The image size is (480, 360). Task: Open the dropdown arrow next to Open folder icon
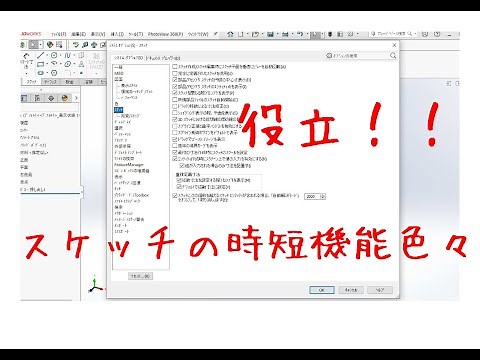(x=263, y=34)
